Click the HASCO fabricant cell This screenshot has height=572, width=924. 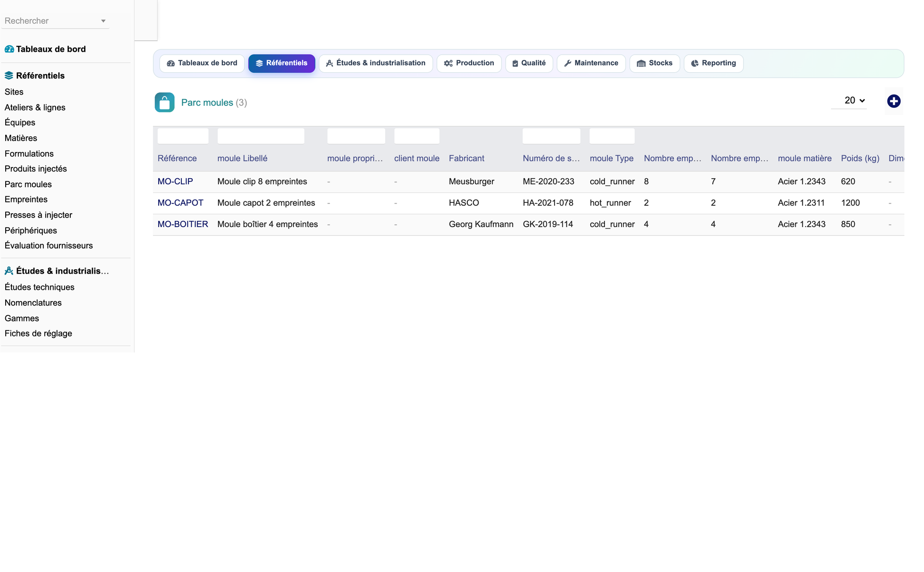click(x=464, y=203)
